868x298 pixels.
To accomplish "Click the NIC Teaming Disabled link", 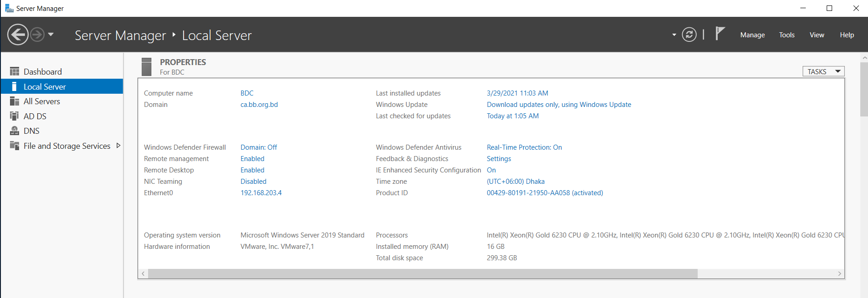I will click(253, 182).
